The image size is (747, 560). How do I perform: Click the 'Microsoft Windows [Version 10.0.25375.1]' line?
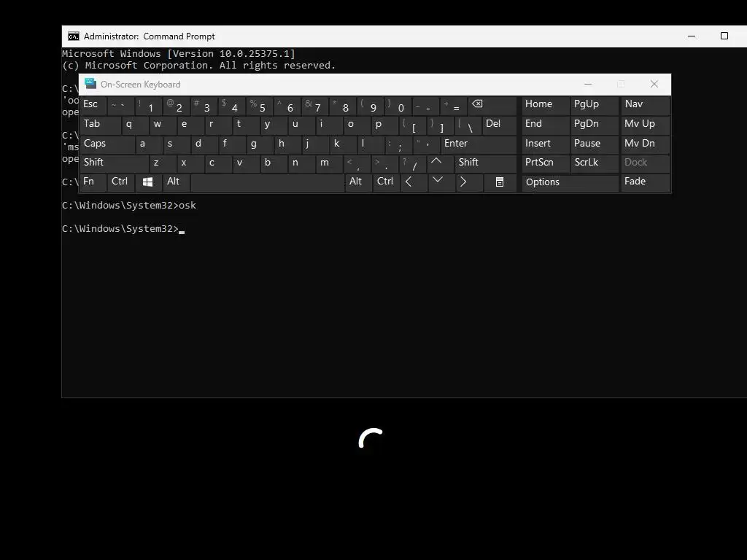coord(179,53)
